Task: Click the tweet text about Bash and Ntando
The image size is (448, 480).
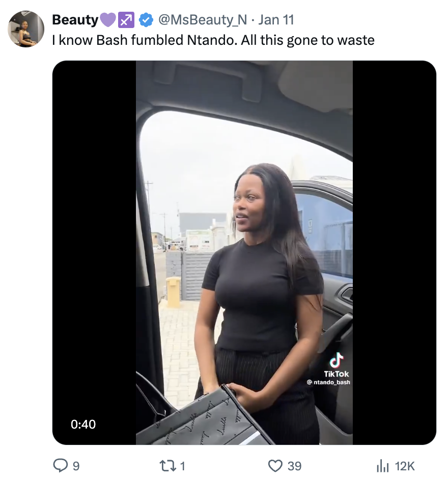Action: pos(213,40)
